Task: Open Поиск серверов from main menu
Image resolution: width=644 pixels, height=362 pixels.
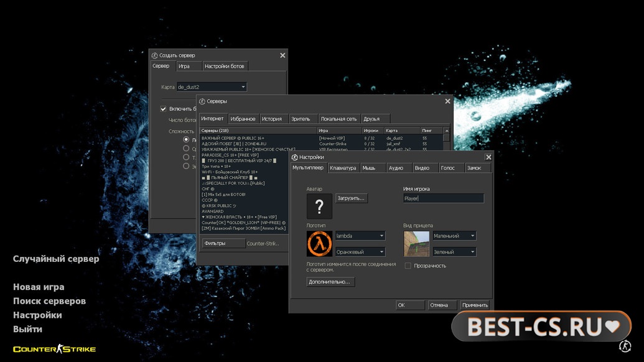Action: click(49, 301)
